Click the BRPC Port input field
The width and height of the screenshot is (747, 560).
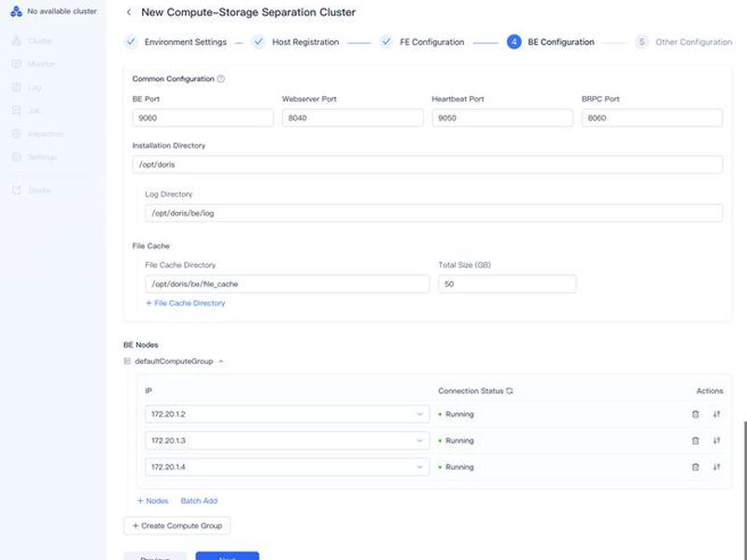coord(652,119)
